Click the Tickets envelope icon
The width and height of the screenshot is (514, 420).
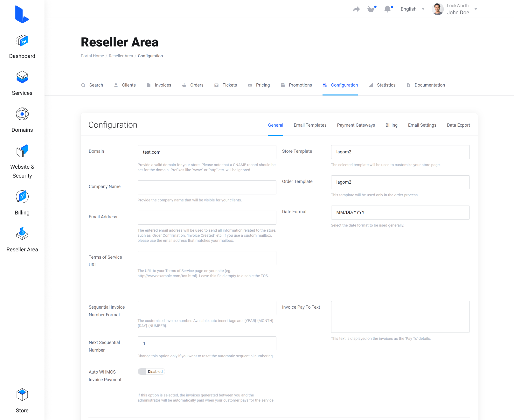216,85
